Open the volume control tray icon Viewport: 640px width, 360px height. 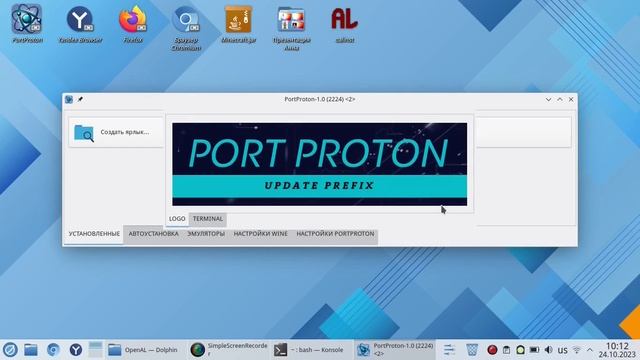549,350
